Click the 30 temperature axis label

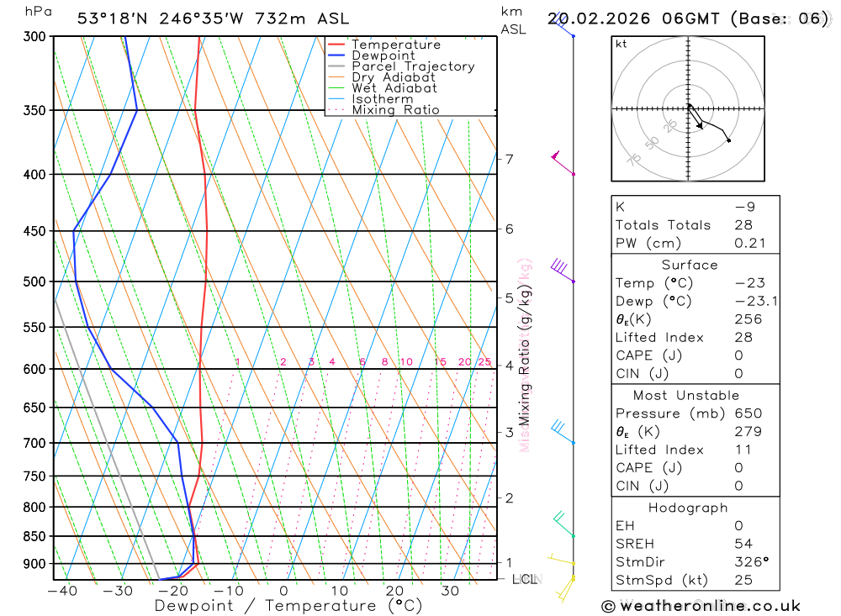click(450, 591)
